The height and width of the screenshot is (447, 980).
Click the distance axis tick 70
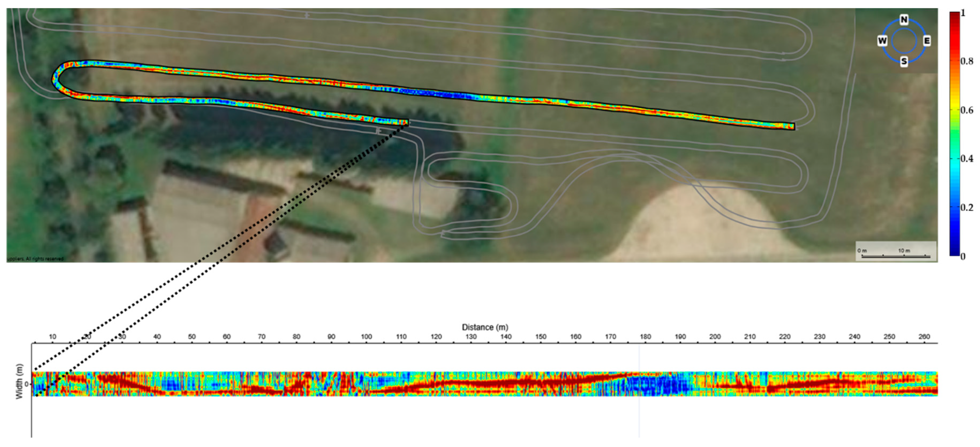coord(262,337)
